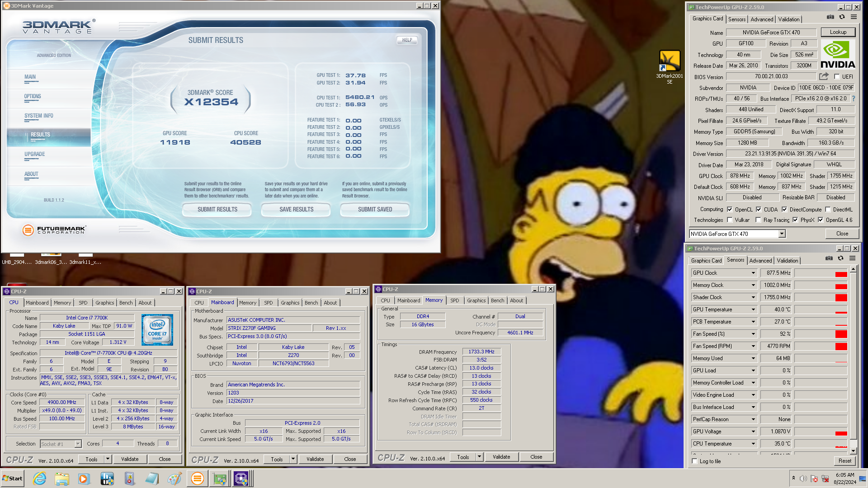Open the hamburger menu in the top GPU-Z window
Image resolution: width=868 pixels, height=488 pixels.
coord(854,17)
